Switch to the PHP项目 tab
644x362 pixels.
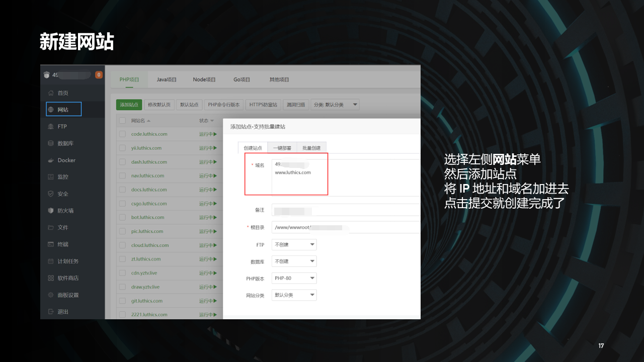(129, 79)
